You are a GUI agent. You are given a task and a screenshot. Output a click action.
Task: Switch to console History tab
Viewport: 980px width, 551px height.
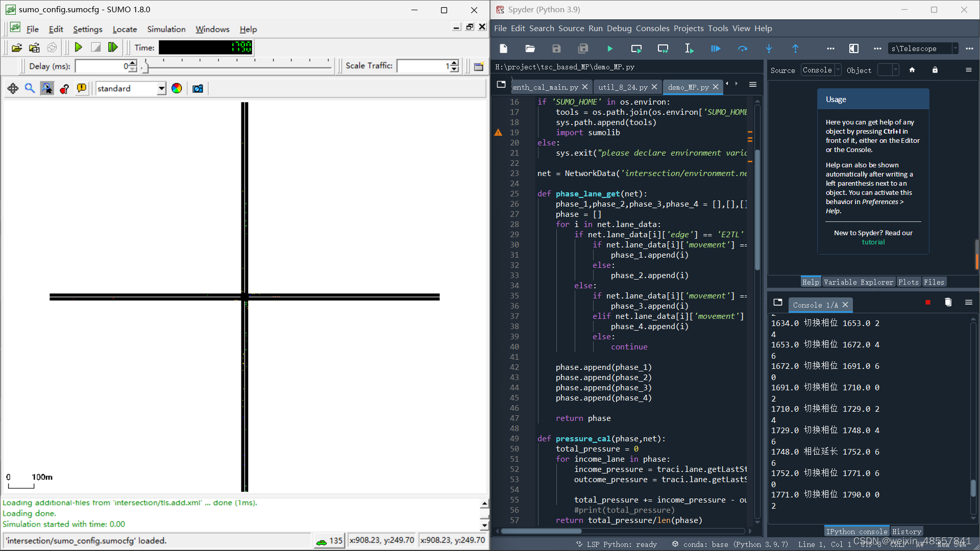click(906, 532)
